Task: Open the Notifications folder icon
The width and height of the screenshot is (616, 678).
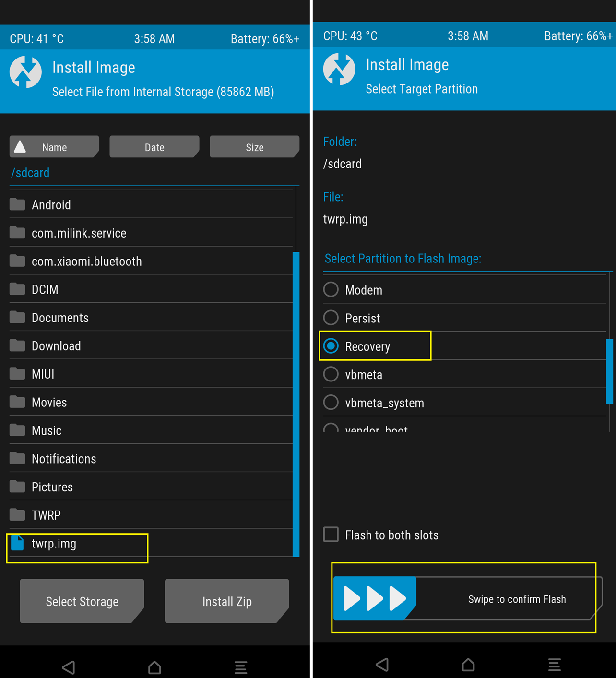Action: coord(17,458)
